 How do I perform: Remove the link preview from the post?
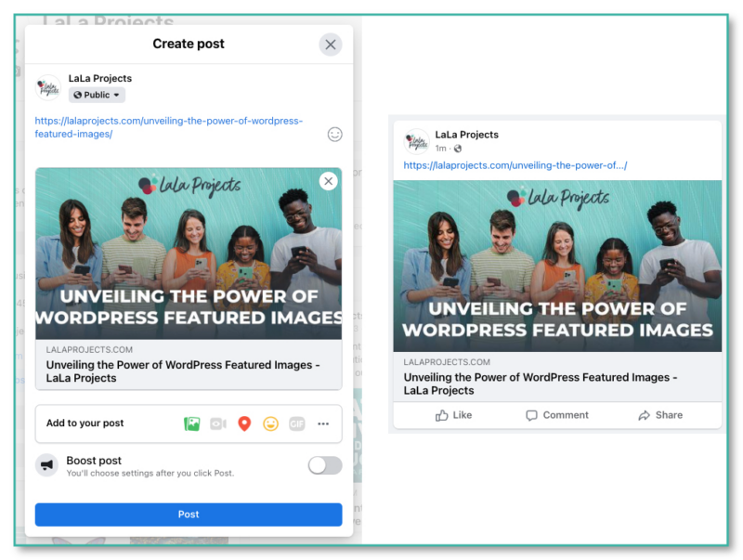coord(328,181)
